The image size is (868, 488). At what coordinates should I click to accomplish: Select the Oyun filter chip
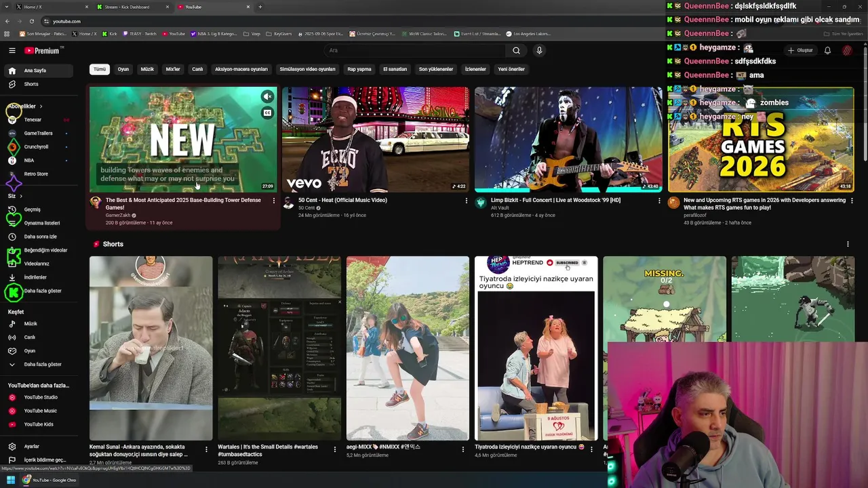click(123, 69)
